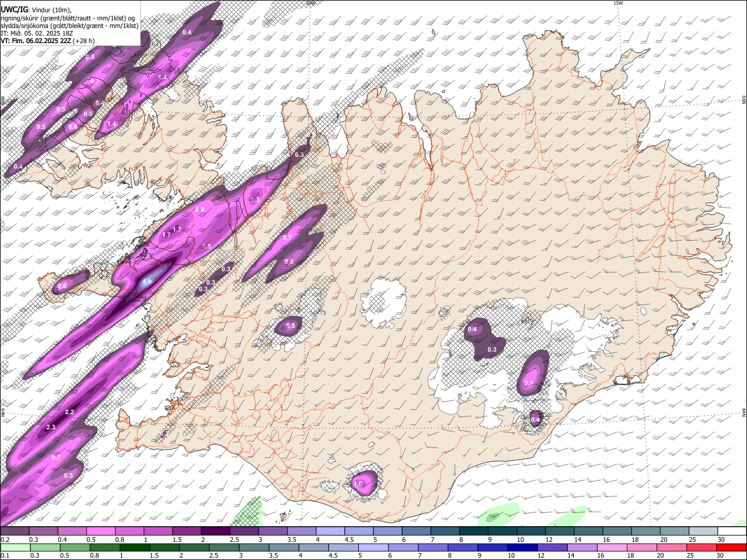The image size is (747, 560).
Task: Click the 0.1 value in the rain legend
Action: [4, 556]
